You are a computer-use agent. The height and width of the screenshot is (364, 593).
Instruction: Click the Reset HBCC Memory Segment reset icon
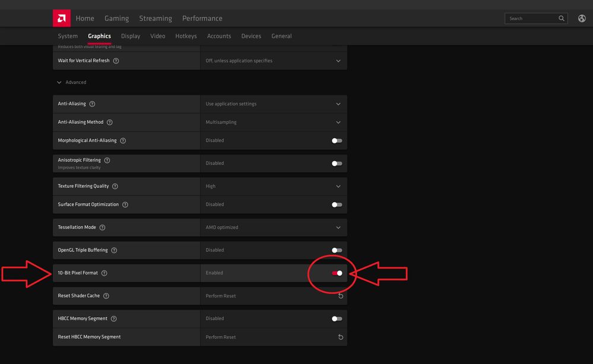click(340, 337)
